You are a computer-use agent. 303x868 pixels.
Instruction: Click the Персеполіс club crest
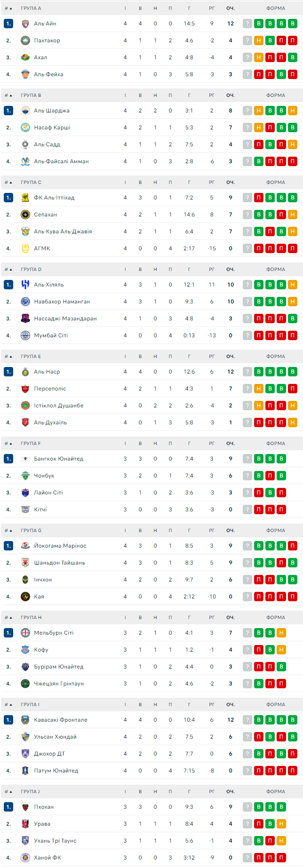[x=25, y=389]
